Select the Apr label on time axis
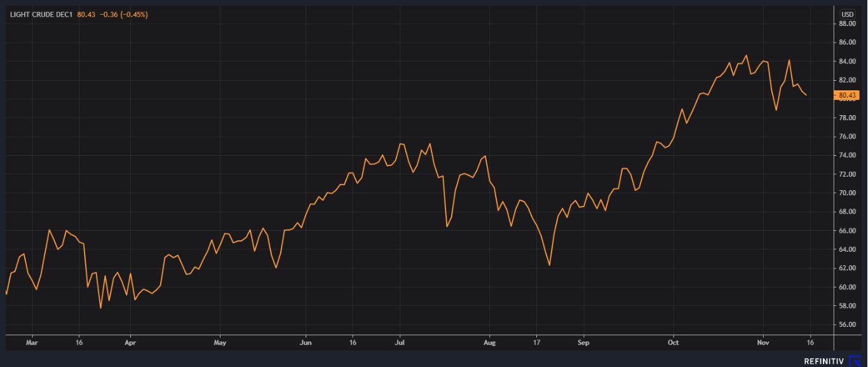868x367 pixels. 130,343
